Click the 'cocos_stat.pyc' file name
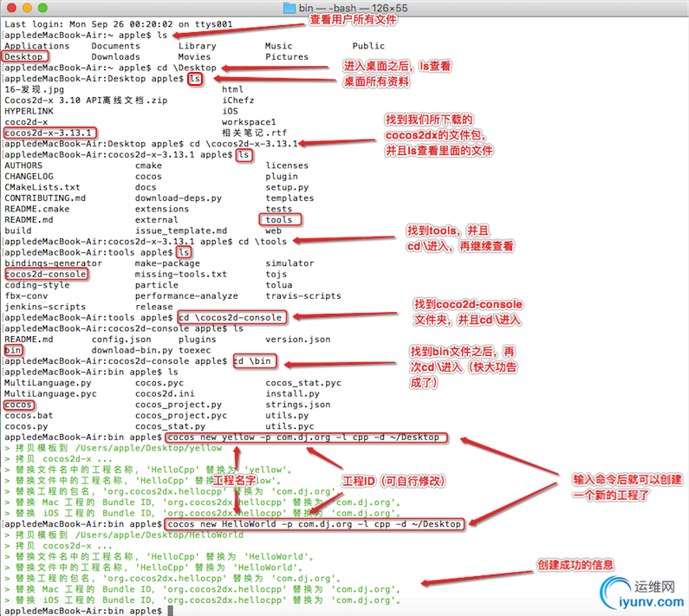This screenshot has width=689, height=616. (x=303, y=383)
